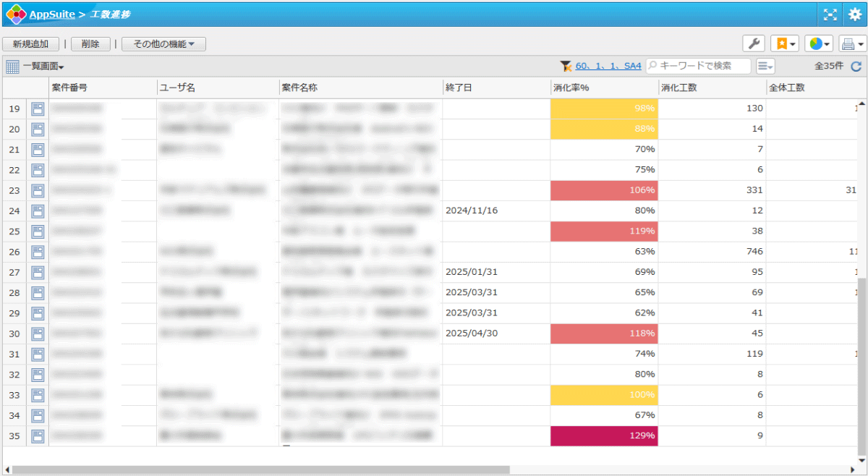Open the printer options dropdown
Image resolution: width=868 pixels, height=476 pixels.
pos(851,44)
